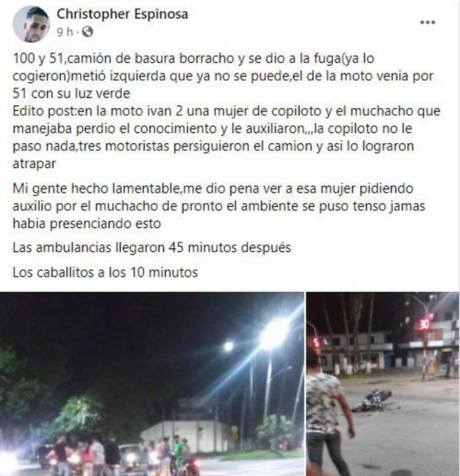Screen dimensions: 460x476
Task: Click the 9 h post timestamp
Action: coord(65,31)
